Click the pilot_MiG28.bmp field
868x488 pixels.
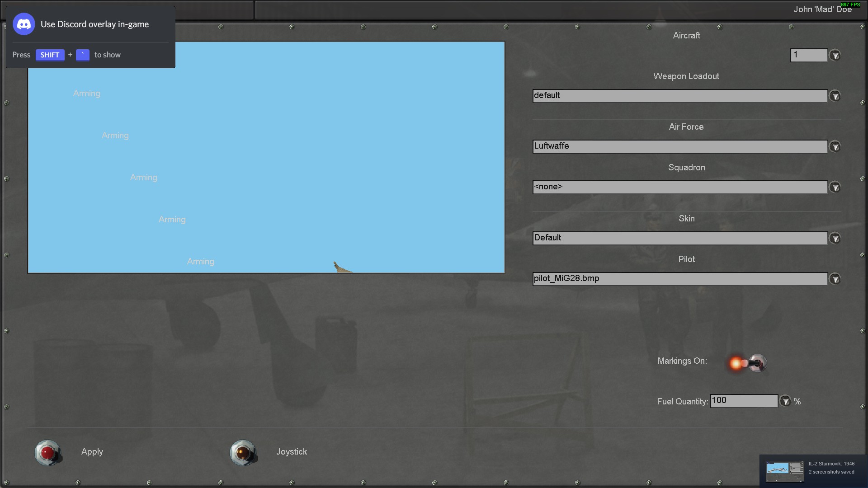tap(679, 279)
